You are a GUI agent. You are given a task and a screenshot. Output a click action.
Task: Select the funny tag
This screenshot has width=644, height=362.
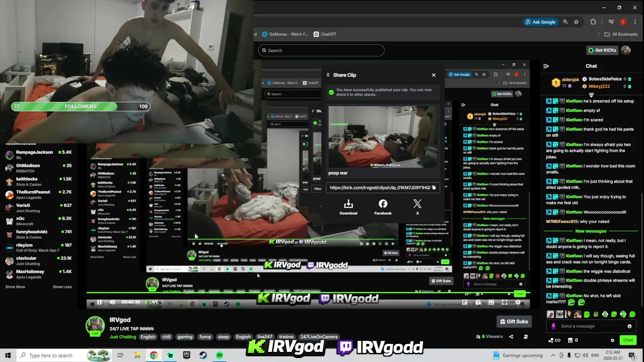205,337
